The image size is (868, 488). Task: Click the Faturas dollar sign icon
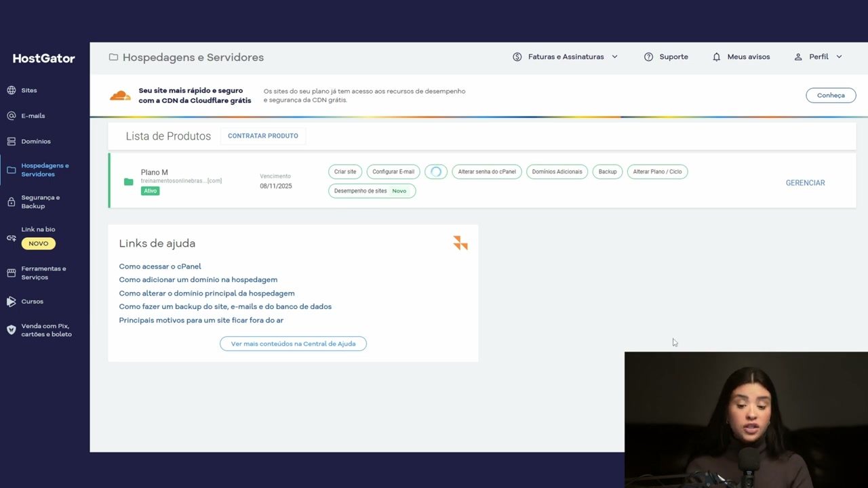[517, 57]
